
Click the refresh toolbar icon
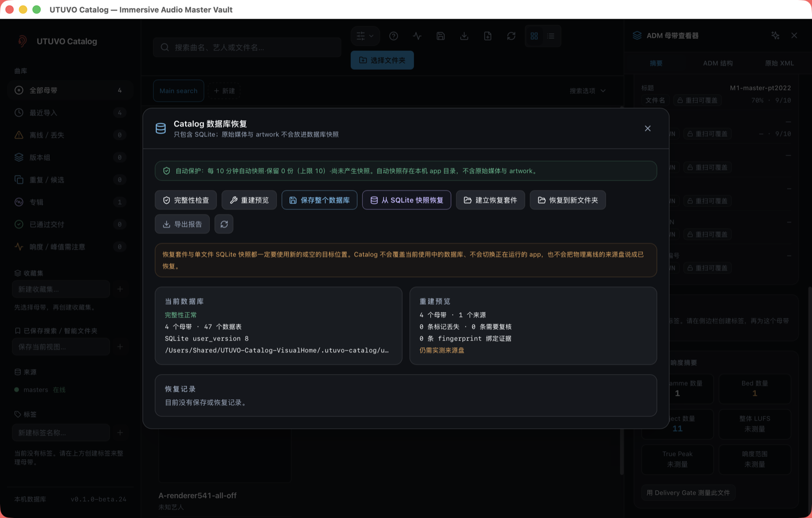click(511, 36)
